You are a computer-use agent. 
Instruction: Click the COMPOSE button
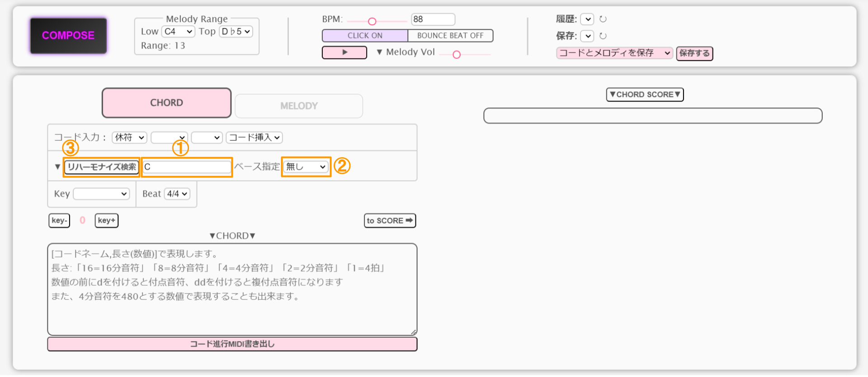68,36
